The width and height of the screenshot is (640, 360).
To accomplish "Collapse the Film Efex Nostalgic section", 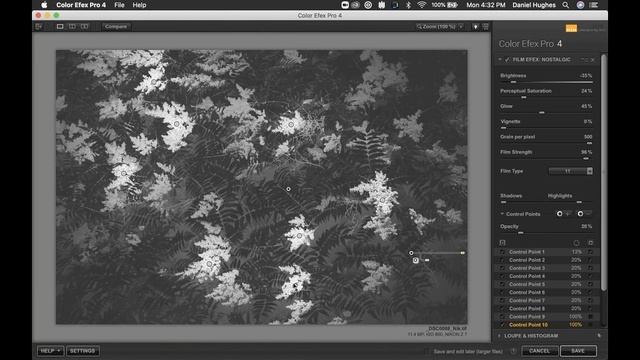I will pos(500,60).
